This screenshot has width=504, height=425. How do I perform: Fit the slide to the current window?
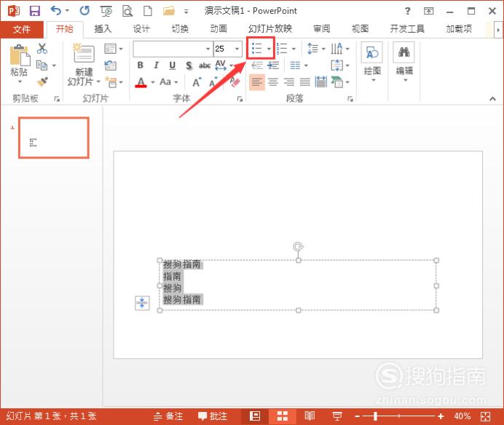coord(485,417)
